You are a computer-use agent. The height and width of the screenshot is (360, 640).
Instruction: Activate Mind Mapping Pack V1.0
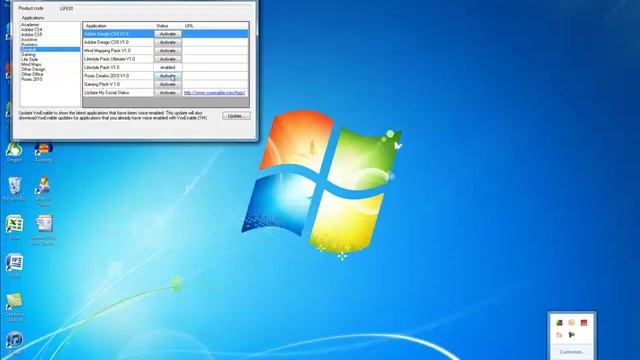tap(168, 51)
